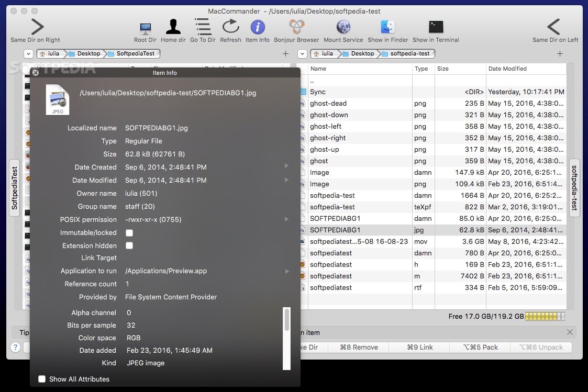Click the Go To Dir icon

pyautogui.click(x=203, y=27)
